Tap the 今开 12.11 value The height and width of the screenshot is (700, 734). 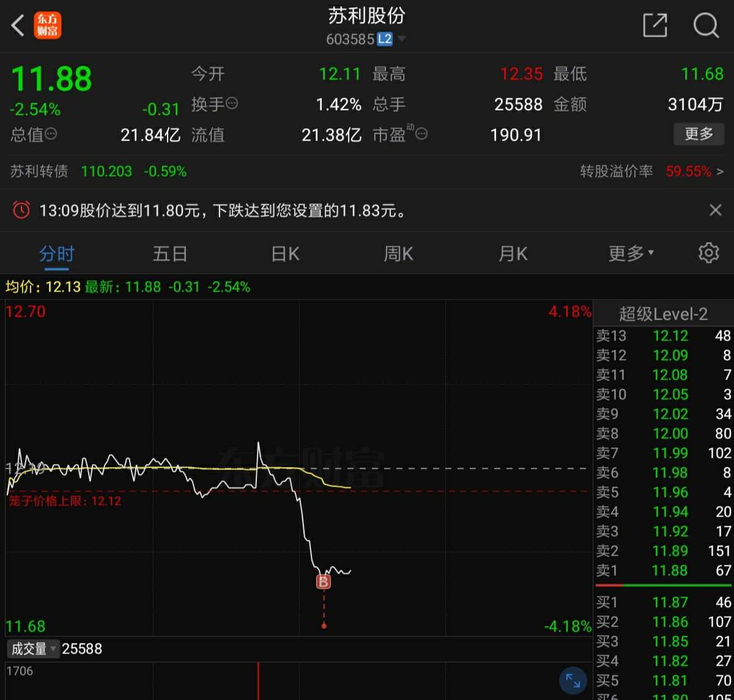pyautogui.click(x=340, y=74)
